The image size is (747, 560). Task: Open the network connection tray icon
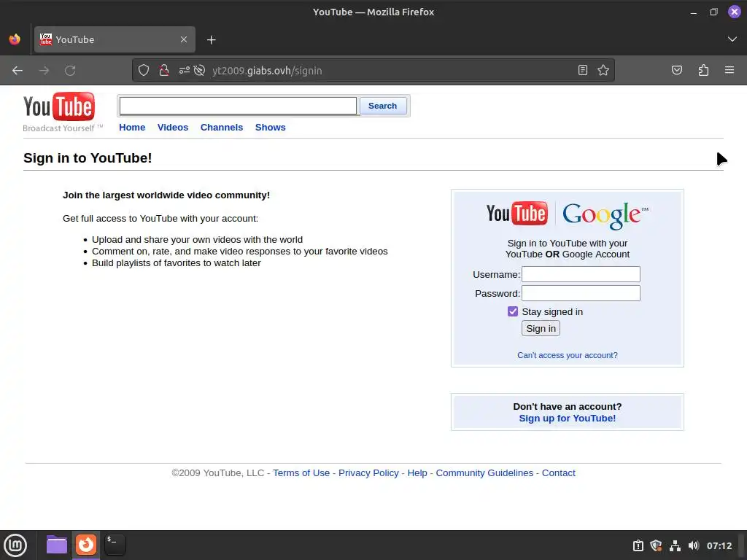point(675,545)
